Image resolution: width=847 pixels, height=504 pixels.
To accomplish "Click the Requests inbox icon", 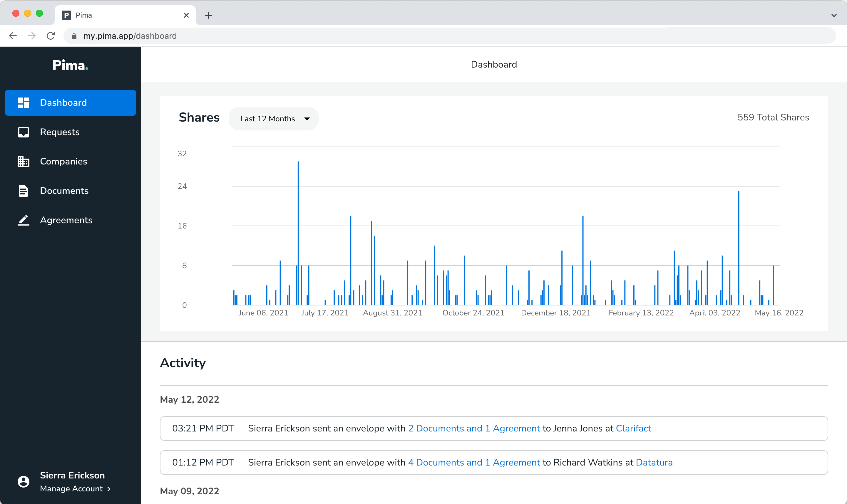I will tap(24, 132).
